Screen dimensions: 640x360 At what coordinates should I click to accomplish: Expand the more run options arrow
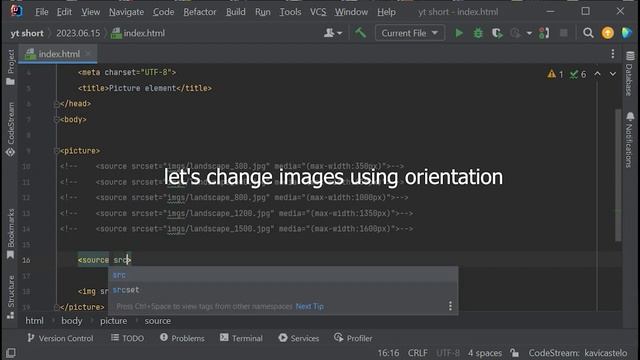[x=529, y=33]
